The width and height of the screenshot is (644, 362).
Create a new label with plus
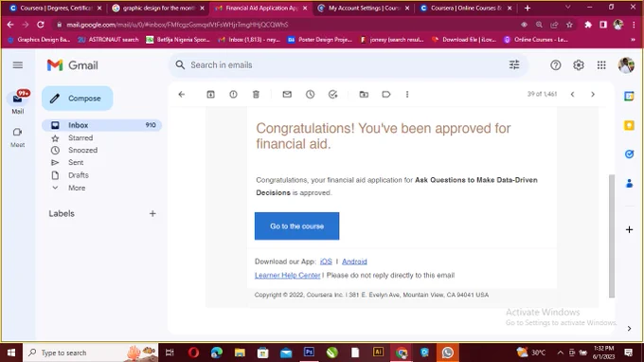[152, 213]
